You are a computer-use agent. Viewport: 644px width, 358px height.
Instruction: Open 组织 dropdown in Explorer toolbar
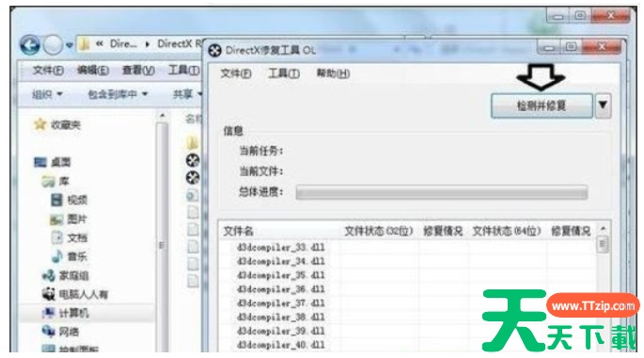(47, 94)
